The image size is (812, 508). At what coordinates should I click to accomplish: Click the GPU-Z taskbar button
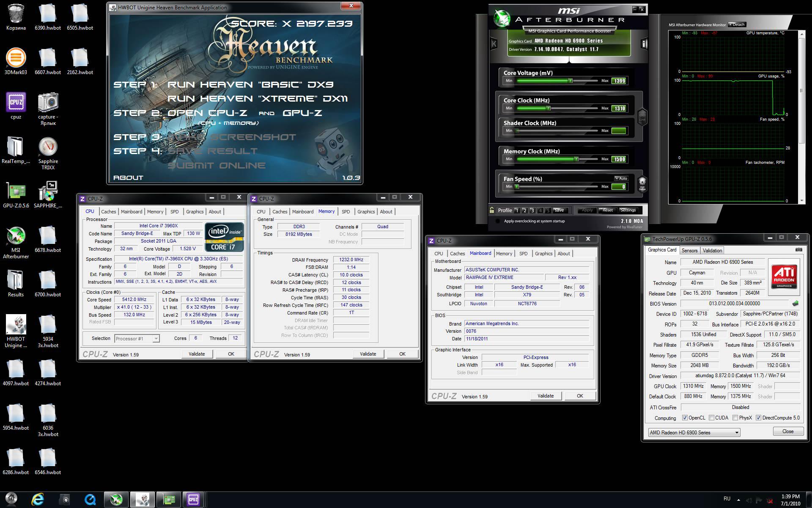(168, 500)
